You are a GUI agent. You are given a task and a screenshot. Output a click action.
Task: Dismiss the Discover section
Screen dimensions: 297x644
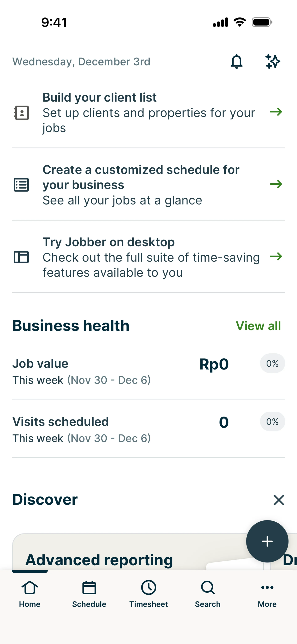[x=279, y=500]
